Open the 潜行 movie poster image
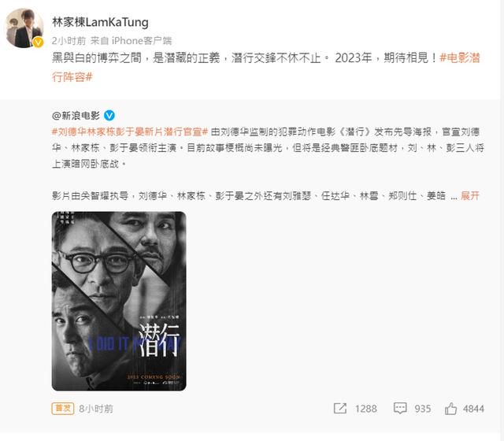This screenshot has width=504, height=441. point(119,301)
